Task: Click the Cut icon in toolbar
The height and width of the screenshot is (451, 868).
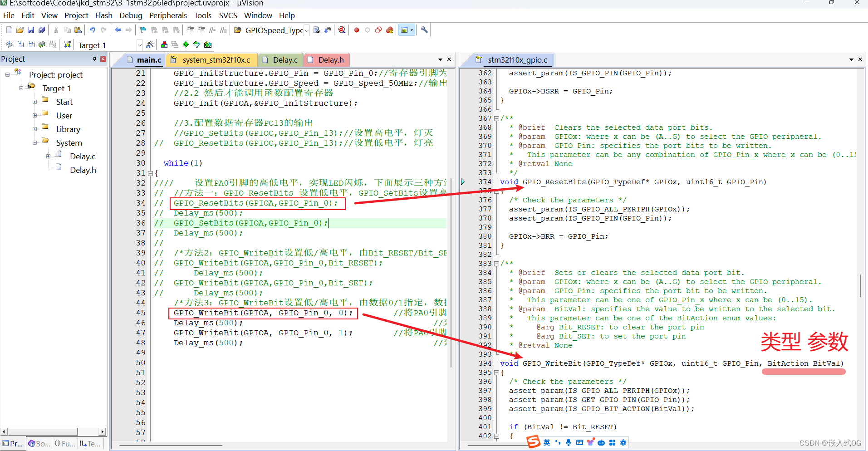Action: (x=56, y=30)
